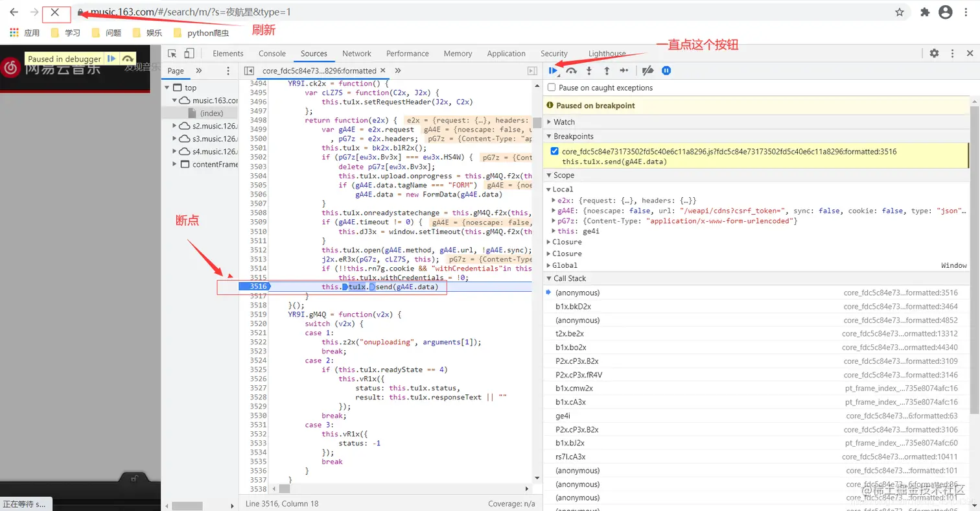Image resolution: width=980 pixels, height=511 pixels.
Task: Collapse the Call Stack section
Action: click(758, 278)
